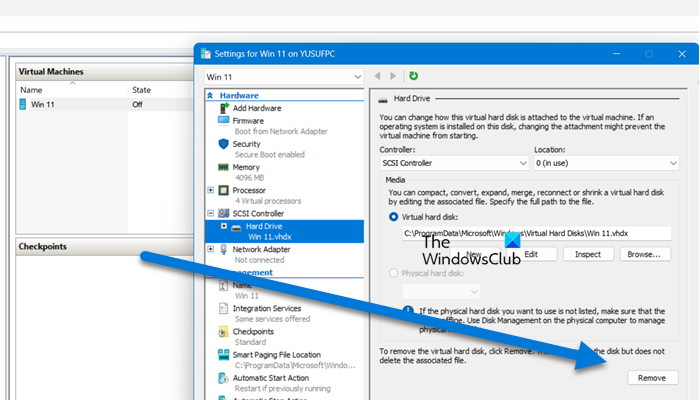The image size is (700, 400).
Task: Close the Settings for Win 11 window
Action: (x=682, y=54)
